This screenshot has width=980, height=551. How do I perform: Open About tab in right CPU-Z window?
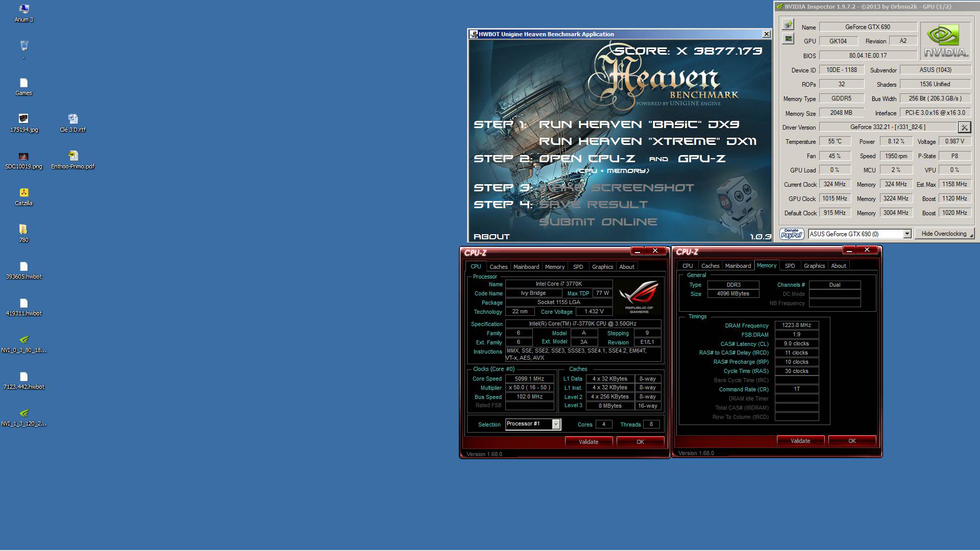[x=839, y=266]
